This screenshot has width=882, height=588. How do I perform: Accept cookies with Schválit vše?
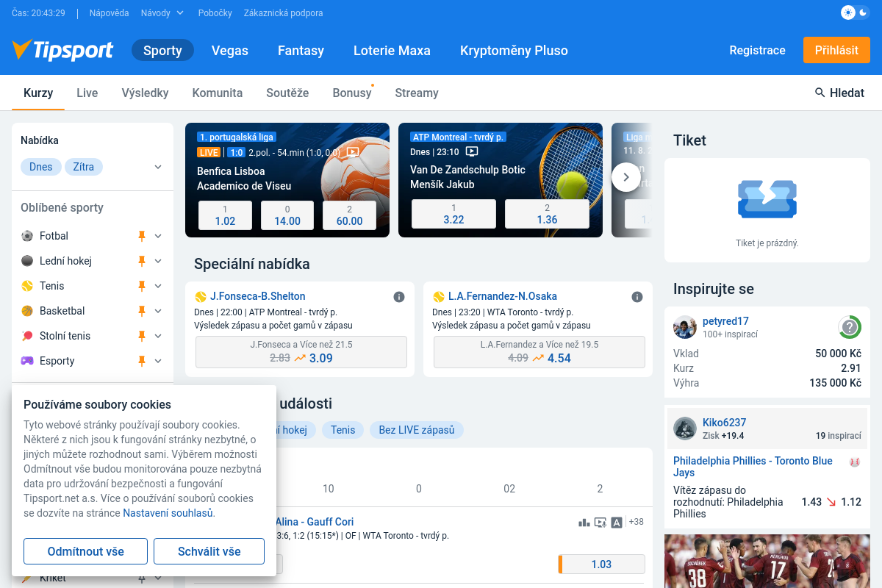[x=209, y=551]
